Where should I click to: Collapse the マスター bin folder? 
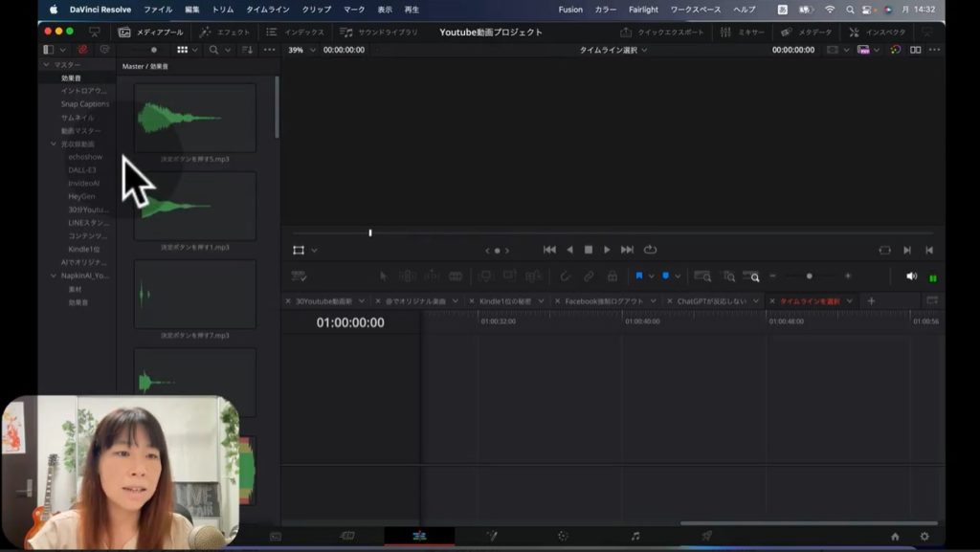coord(46,65)
